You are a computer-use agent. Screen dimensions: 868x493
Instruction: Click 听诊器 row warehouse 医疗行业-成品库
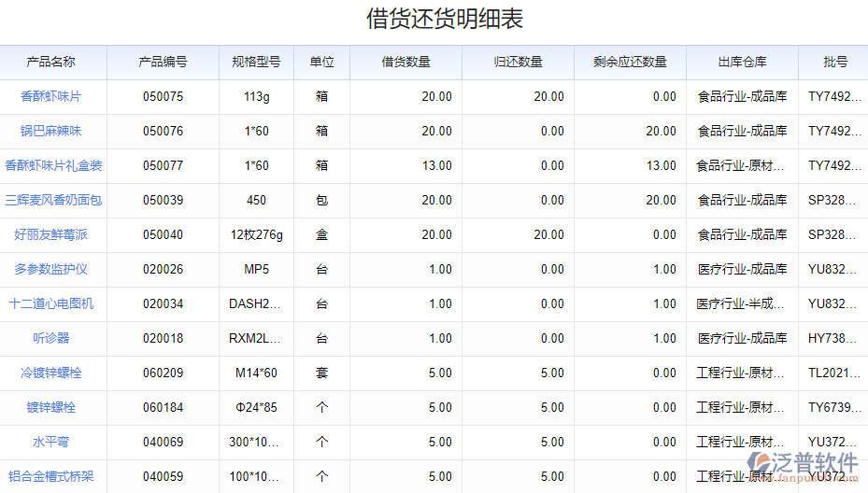pos(743,338)
